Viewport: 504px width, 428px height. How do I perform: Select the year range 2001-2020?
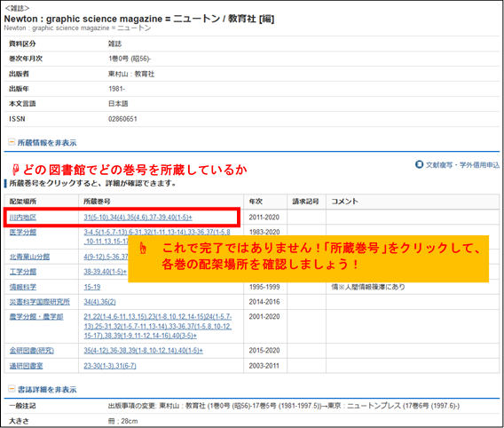(264, 317)
